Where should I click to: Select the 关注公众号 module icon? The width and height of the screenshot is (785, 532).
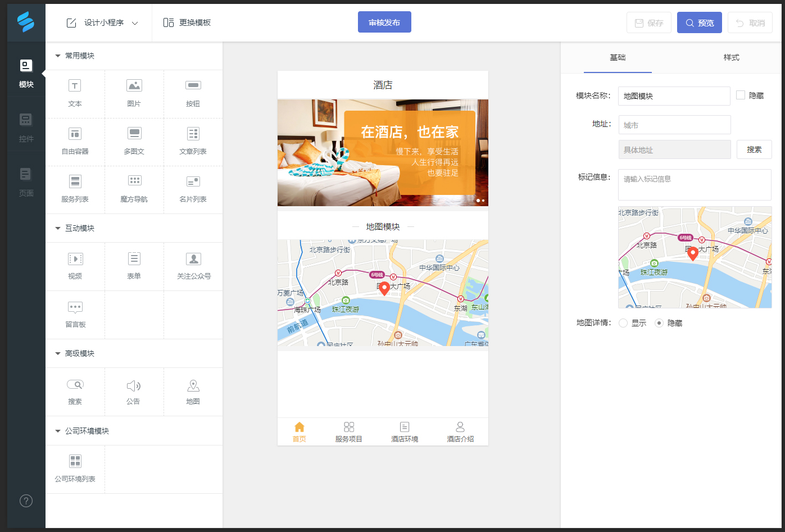pyautogui.click(x=193, y=258)
